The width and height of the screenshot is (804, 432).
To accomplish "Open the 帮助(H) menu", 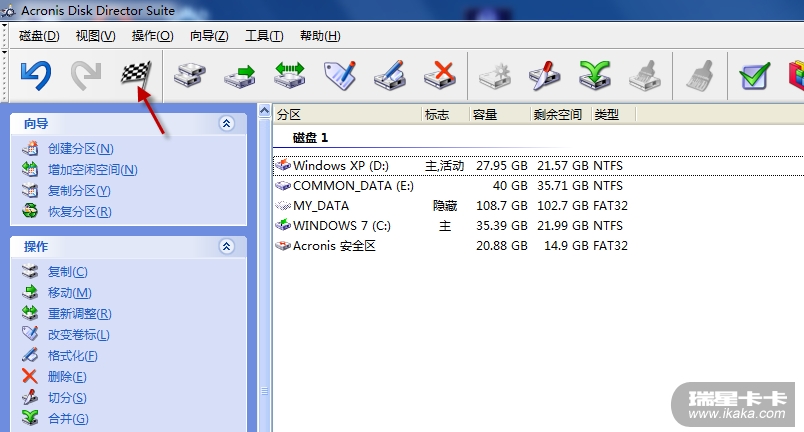I will [x=320, y=36].
